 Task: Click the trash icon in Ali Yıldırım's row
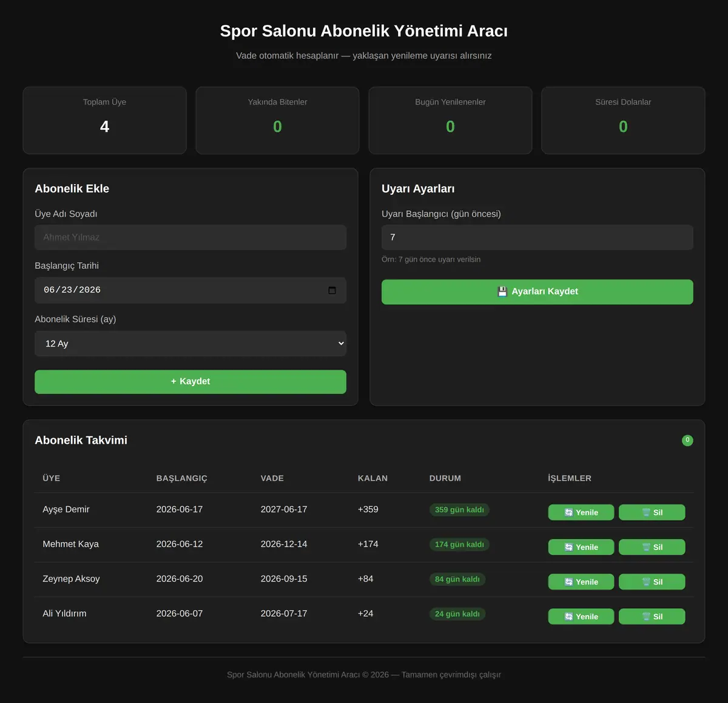point(646,616)
